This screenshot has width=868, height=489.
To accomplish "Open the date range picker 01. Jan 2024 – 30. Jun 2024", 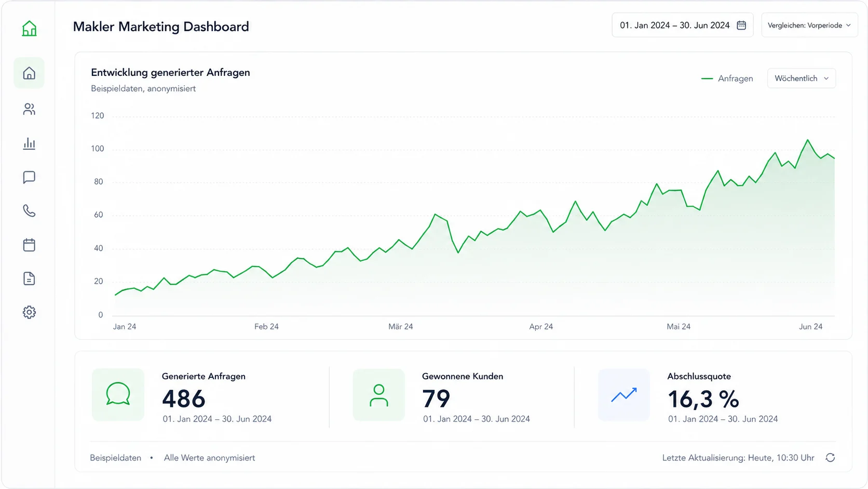I will (x=682, y=25).
